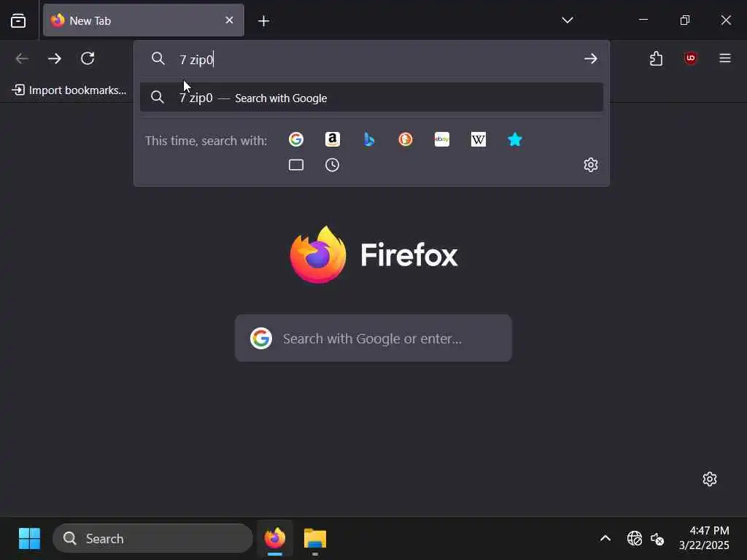Select '7 zip0 — Search with Google' suggestion
The width and height of the screenshot is (747, 560).
(x=371, y=98)
